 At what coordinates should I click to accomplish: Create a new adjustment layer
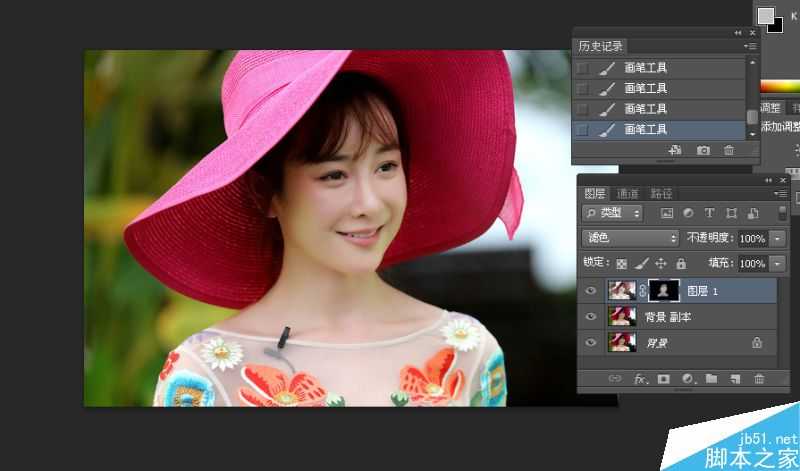pos(688,379)
